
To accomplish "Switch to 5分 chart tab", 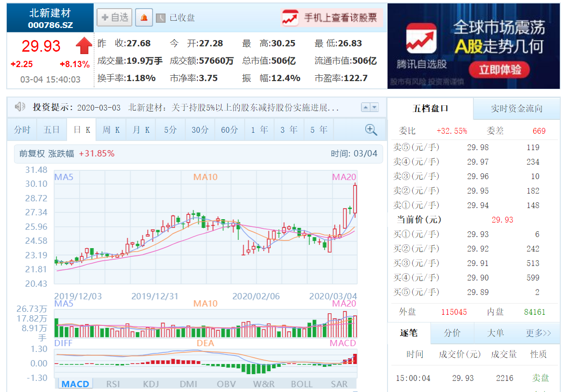I will click(171, 130).
